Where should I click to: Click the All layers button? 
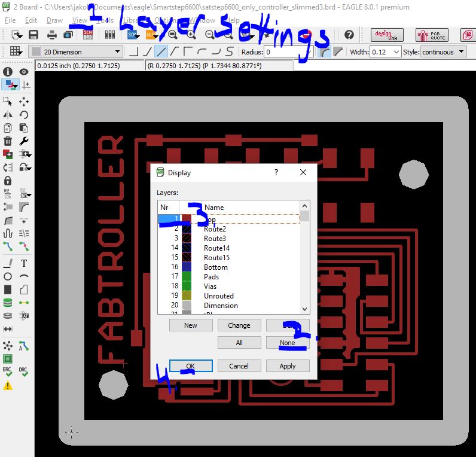(x=239, y=343)
